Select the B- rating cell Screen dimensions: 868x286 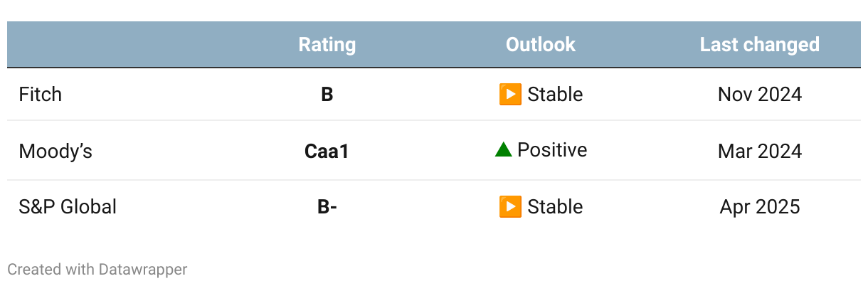tap(327, 206)
